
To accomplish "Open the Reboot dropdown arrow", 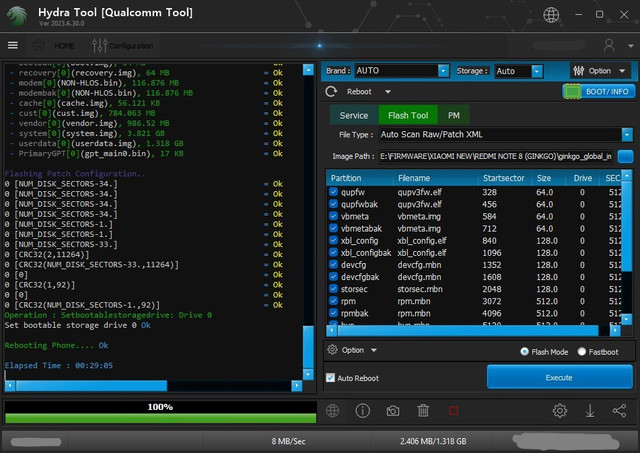I will click(388, 92).
